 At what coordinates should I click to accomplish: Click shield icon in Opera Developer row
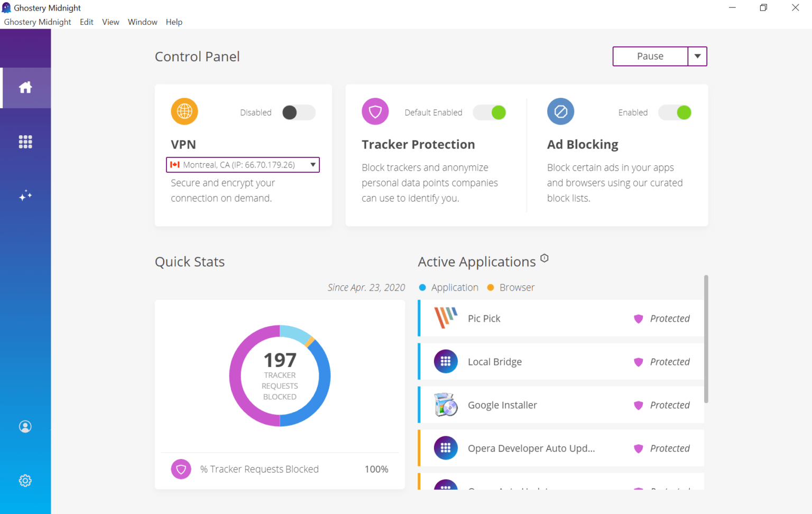639,448
